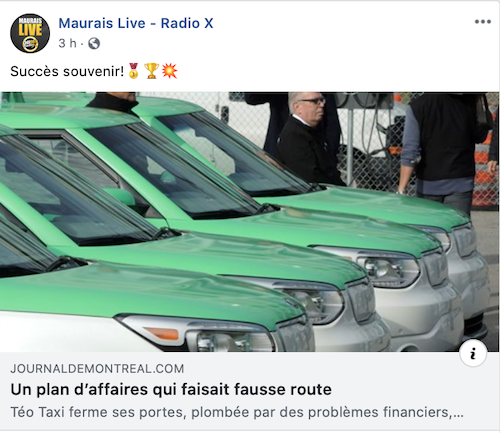The height and width of the screenshot is (433, 500).
Task: Open the JOURNALDEMONTREAL.COM source link
Action: click(97, 369)
